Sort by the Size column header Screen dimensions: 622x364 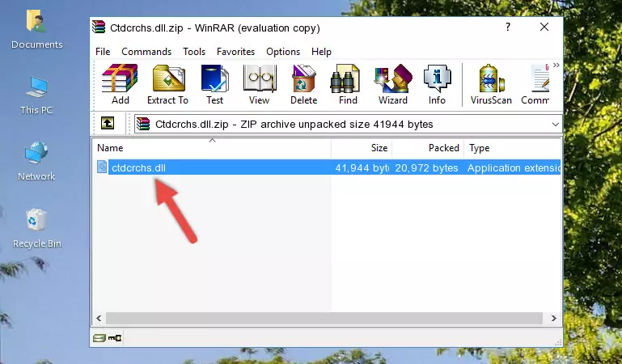coord(362,148)
